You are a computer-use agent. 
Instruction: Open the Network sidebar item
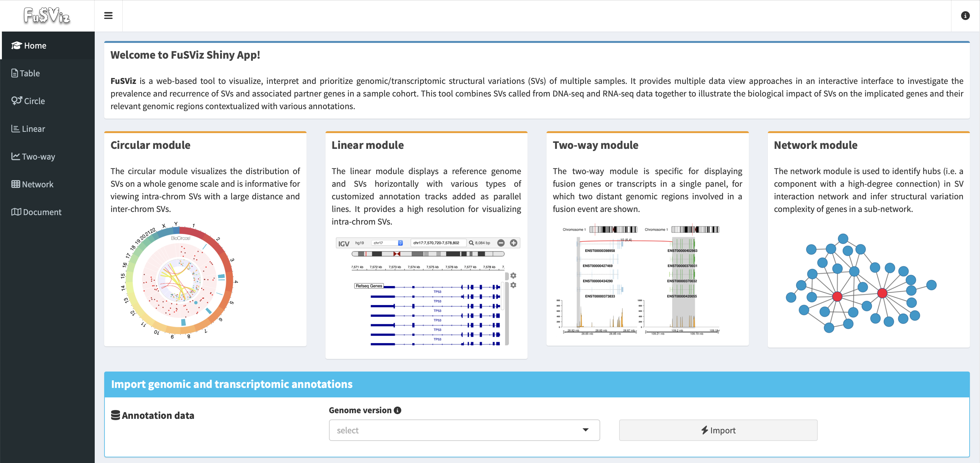click(48, 185)
